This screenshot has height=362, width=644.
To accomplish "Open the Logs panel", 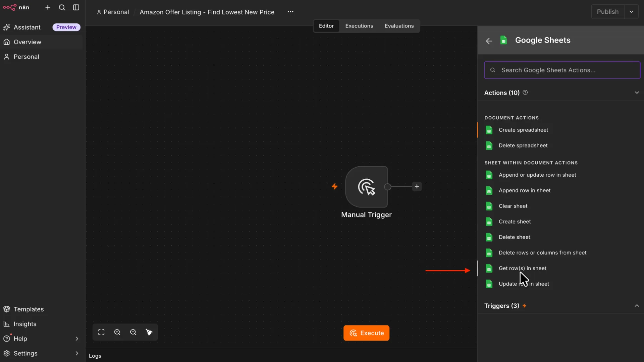I will coord(95,356).
